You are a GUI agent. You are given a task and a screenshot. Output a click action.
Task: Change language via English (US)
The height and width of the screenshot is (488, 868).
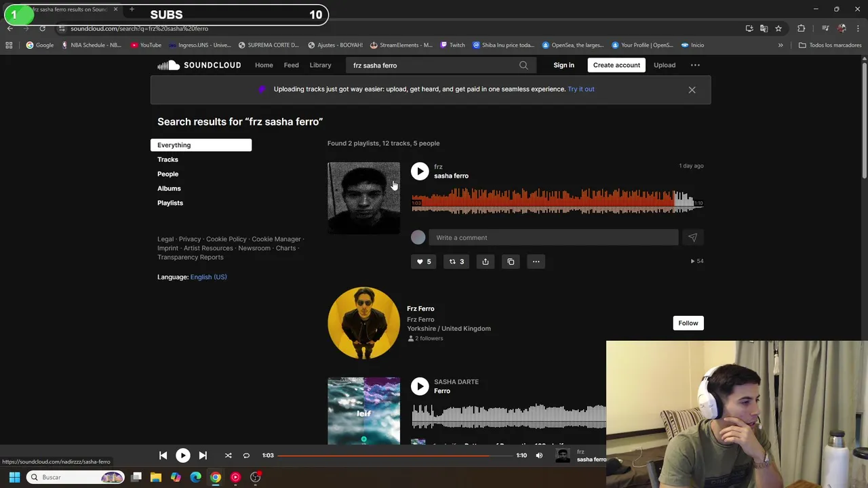pyautogui.click(x=208, y=277)
